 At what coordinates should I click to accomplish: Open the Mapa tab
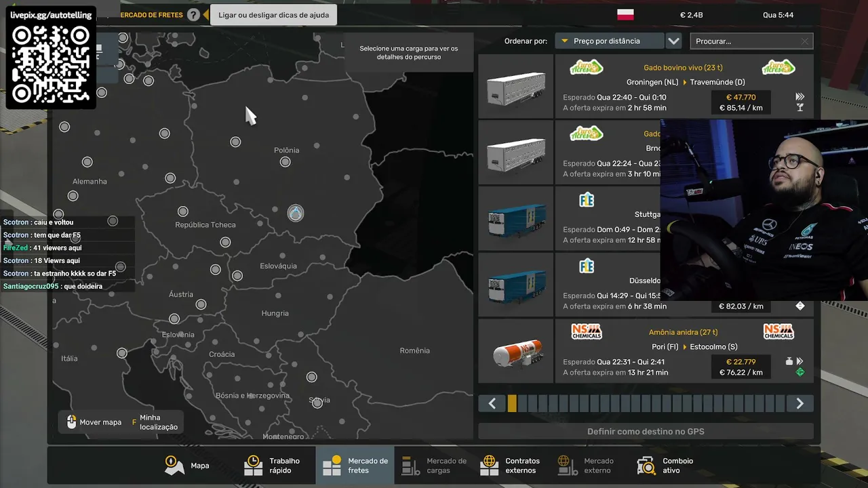(187, 466)
